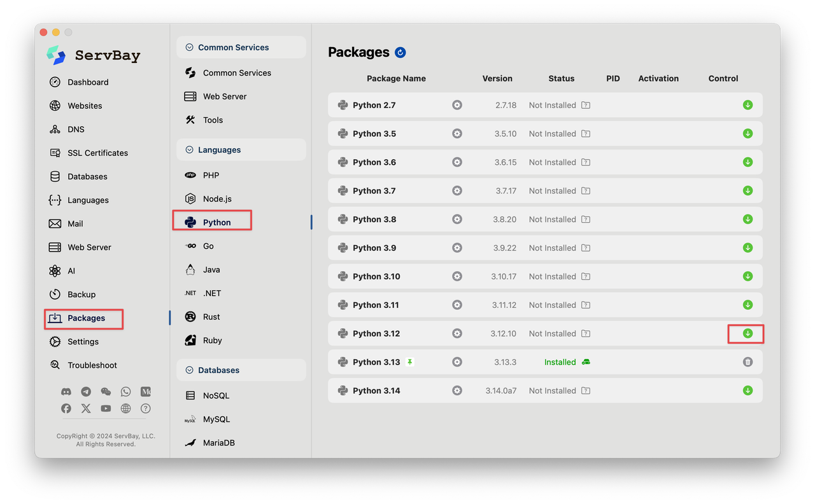Uninstall Python 3.13 with trash icon
The height and width of the screenshot is (504, 815).
click(x=748, y=362)
